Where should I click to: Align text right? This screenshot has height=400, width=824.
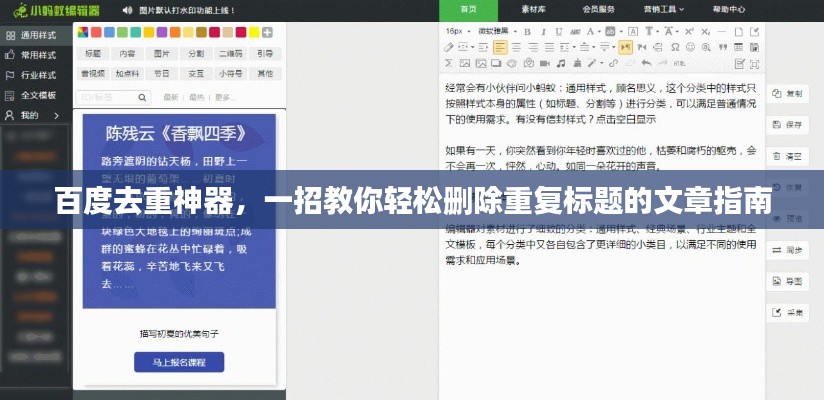tap(533, 47)
